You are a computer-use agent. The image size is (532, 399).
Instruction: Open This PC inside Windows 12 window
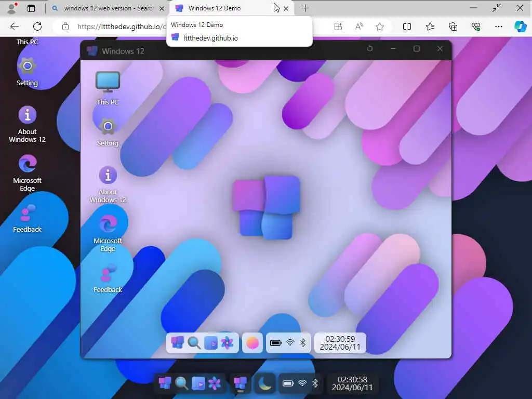108,88
